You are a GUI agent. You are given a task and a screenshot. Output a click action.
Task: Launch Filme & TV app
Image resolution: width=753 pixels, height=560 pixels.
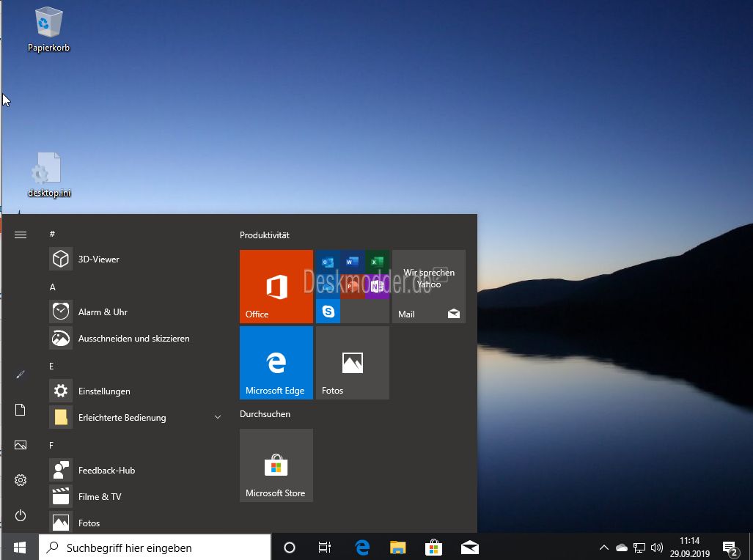(134, 497)
